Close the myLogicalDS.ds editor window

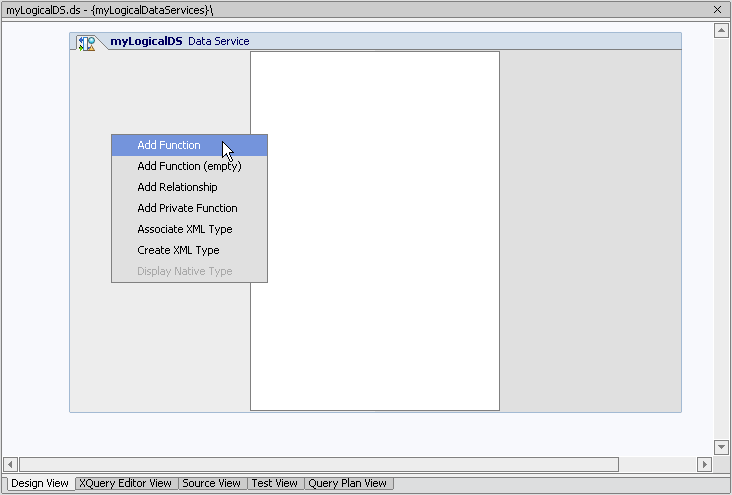click(x=718, y=9)
